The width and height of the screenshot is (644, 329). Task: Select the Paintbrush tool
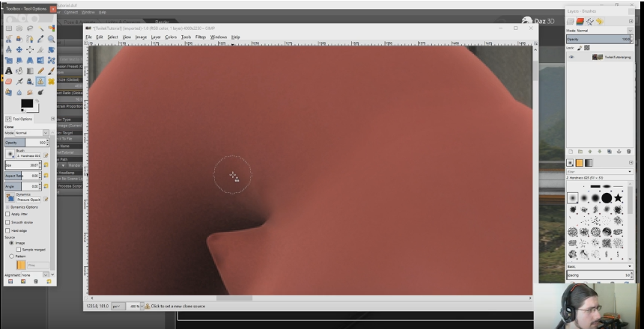tap(52, 71)
